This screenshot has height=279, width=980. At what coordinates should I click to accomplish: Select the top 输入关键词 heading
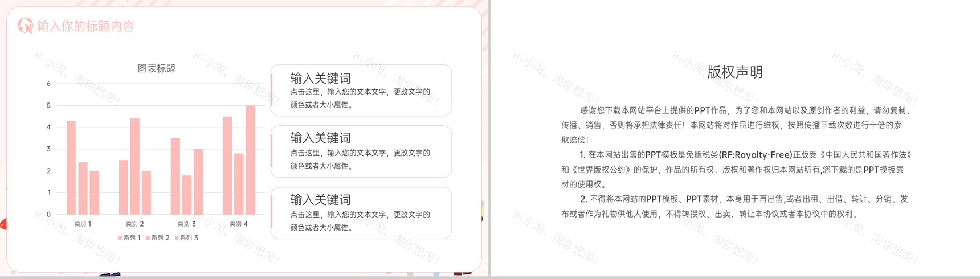(x=320, y=78)
